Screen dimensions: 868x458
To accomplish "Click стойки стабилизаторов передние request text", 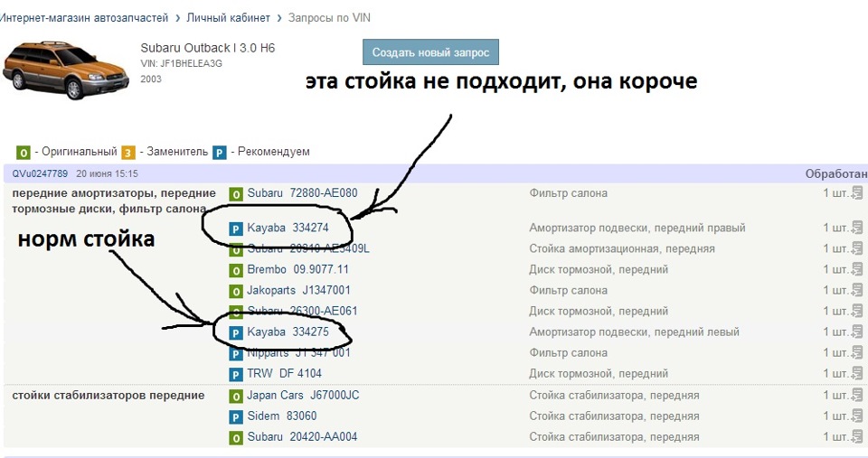I will click(x=108, y=396).
